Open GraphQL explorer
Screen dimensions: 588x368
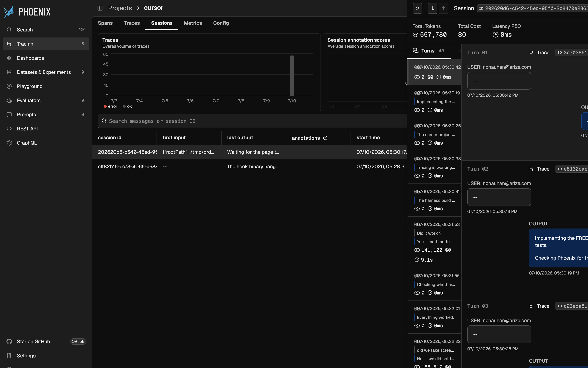pyautogui.click(x=46, y=143)
